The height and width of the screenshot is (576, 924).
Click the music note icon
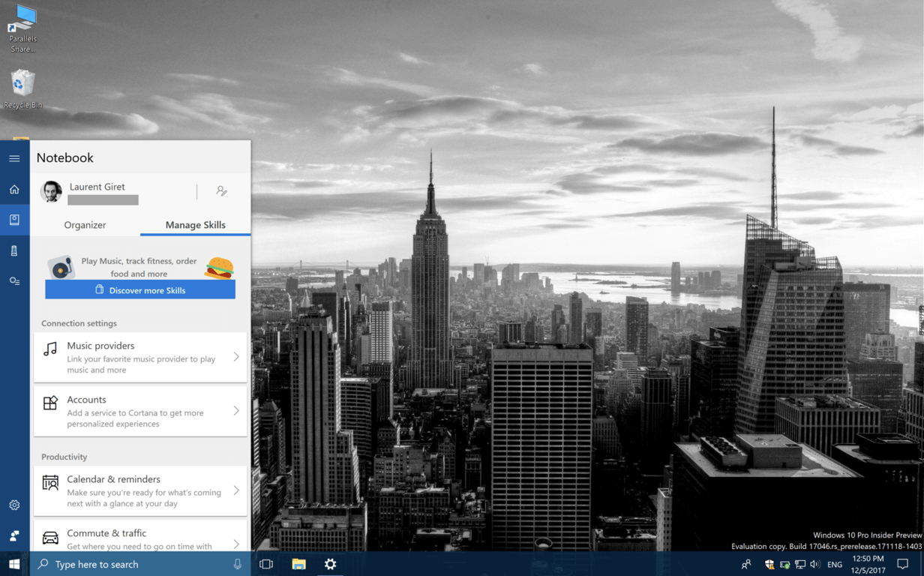[50, 349]
